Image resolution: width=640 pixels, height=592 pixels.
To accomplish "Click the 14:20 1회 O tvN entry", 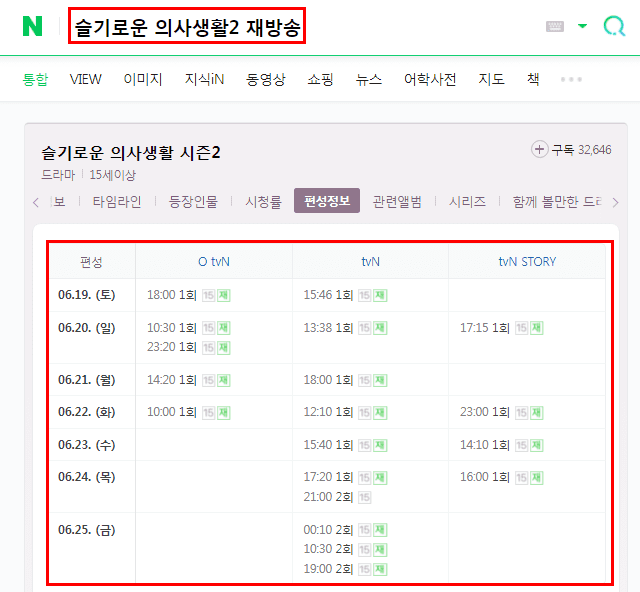I will click(x=172, y=380).
